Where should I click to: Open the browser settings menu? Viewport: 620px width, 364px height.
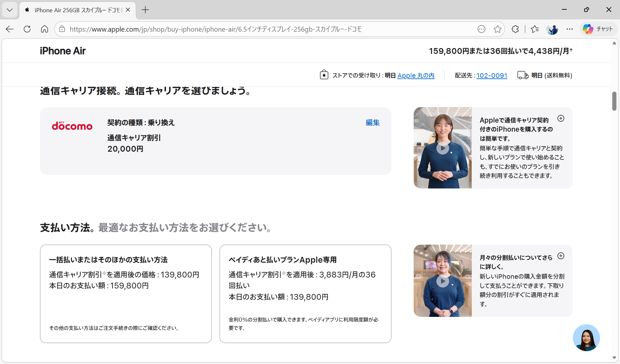point(570,29)
